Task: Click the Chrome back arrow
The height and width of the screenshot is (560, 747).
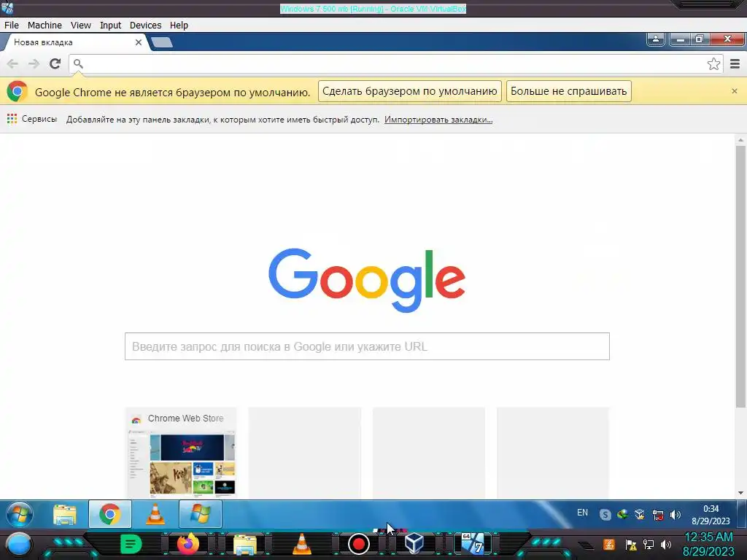Action: point(12,63)
